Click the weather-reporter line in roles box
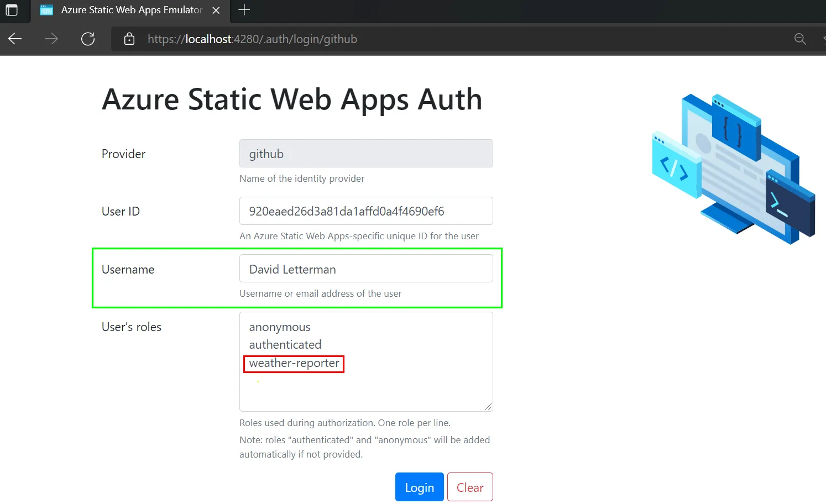The image size is (826, 504). click(294, 363)
